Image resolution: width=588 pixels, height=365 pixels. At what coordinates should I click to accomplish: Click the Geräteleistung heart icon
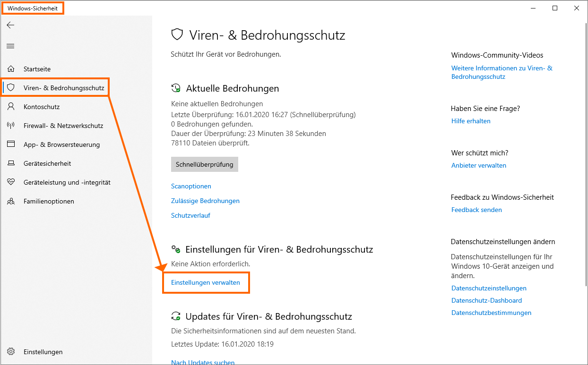click(x=11, y=182)
